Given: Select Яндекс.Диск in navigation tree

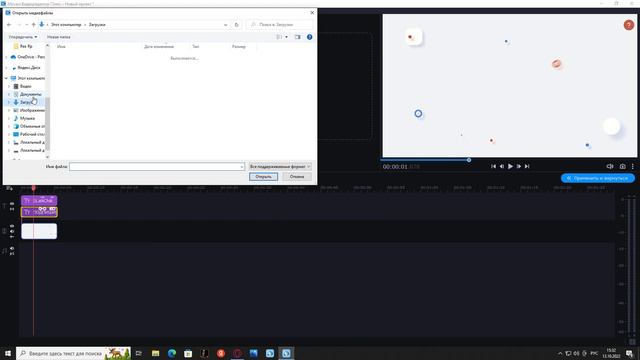Looking at the screenshot, I should click(29, 68).
